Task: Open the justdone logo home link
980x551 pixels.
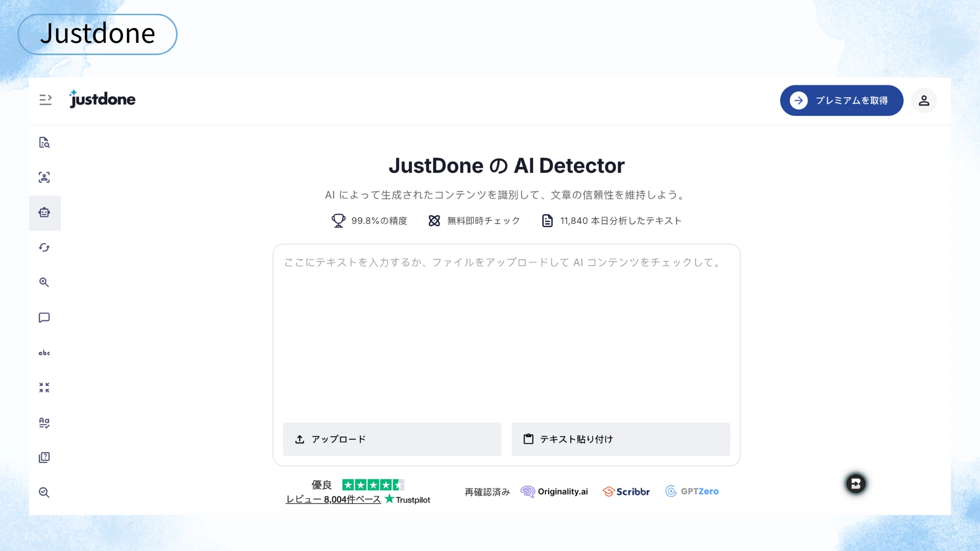Action: (102, 99)
